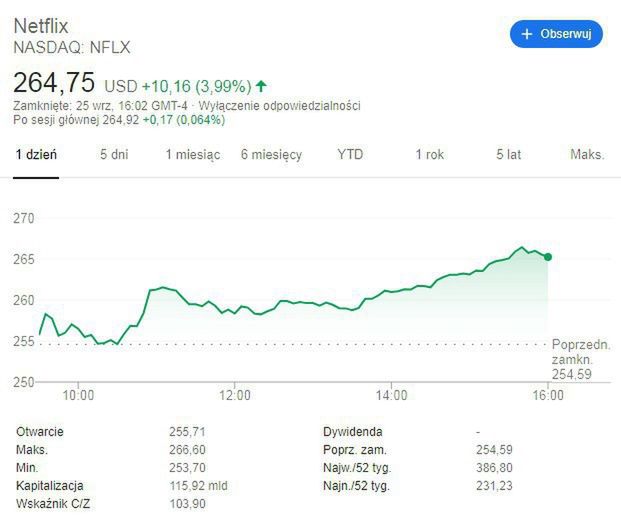Click the chart line peak near 266
The width and height of the screenshot is (621, 526).
521,247
